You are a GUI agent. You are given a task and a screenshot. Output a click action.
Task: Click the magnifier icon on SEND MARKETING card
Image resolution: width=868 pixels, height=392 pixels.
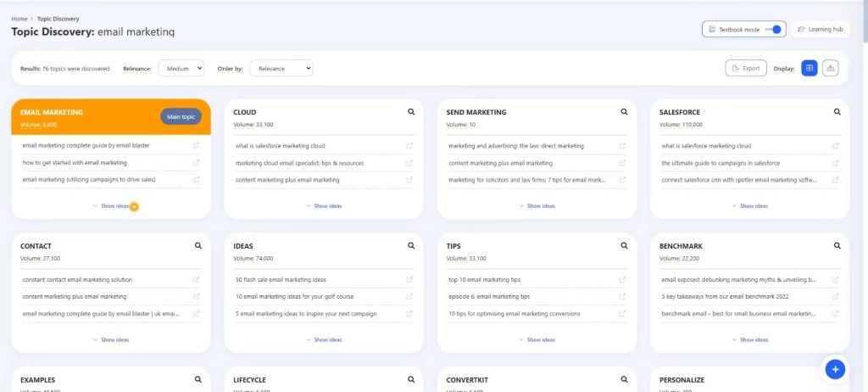pos(625,112)
